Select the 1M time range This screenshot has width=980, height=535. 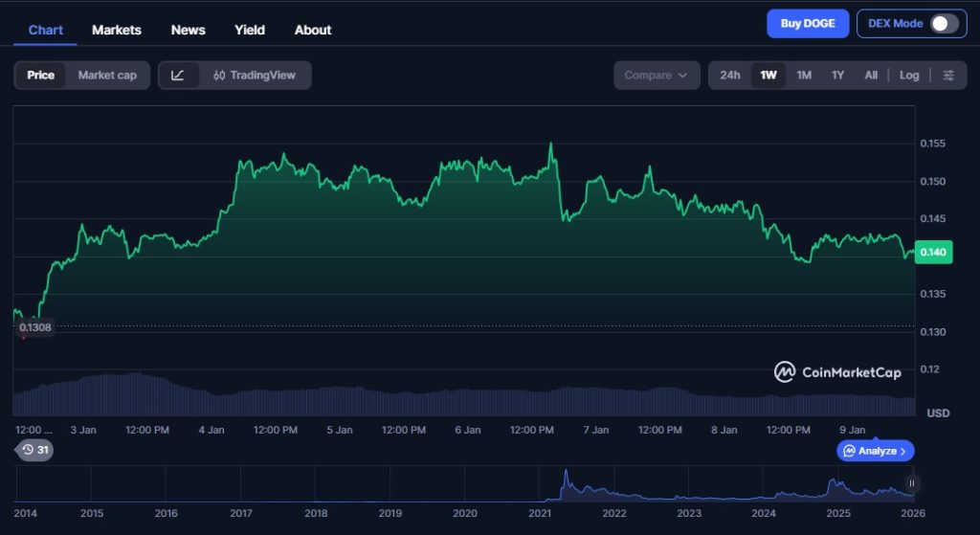pyautogui.click(x=804, y=75)
